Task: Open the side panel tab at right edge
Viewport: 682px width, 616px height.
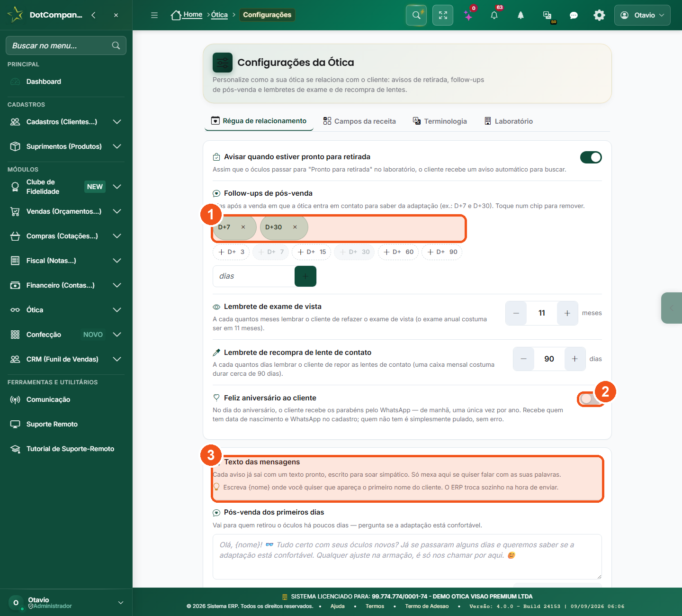Action: (x=672, y=308)
